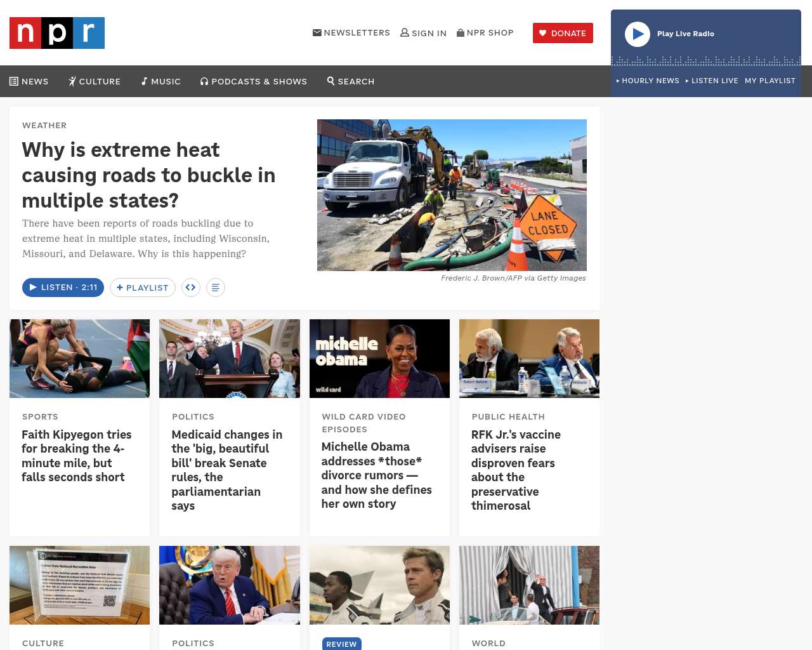Listen to the 2:11 heat story

point(63,288)
